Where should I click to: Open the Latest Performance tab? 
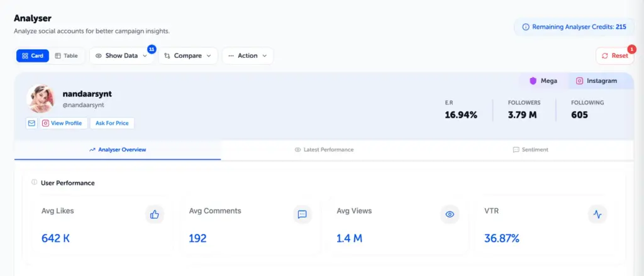[x=324, y=150]
